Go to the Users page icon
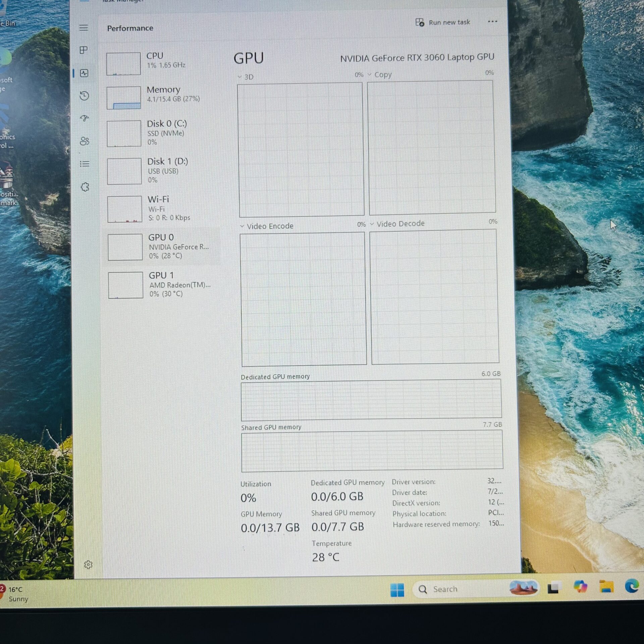The height and width of the screenshot is (644, 644). click(x=85, y=141)
